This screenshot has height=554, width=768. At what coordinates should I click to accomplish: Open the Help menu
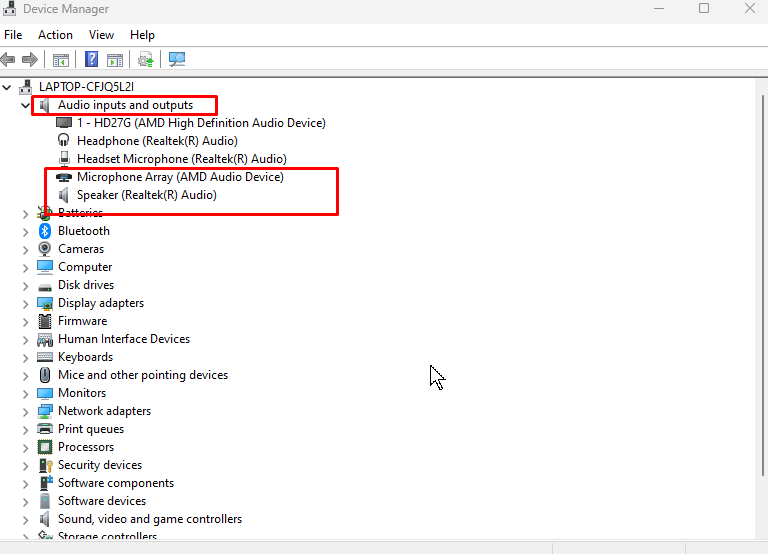click(x=143, y=35)
